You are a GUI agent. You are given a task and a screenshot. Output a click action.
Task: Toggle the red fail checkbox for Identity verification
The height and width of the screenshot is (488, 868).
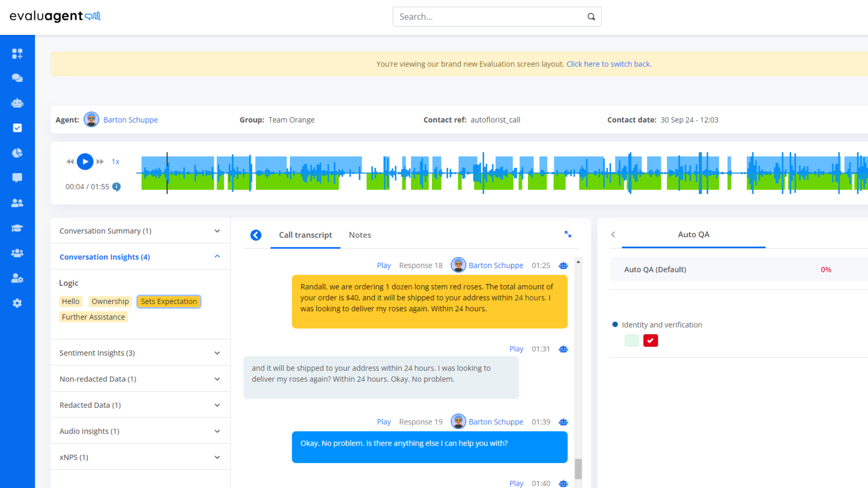(x=651, y=341)
